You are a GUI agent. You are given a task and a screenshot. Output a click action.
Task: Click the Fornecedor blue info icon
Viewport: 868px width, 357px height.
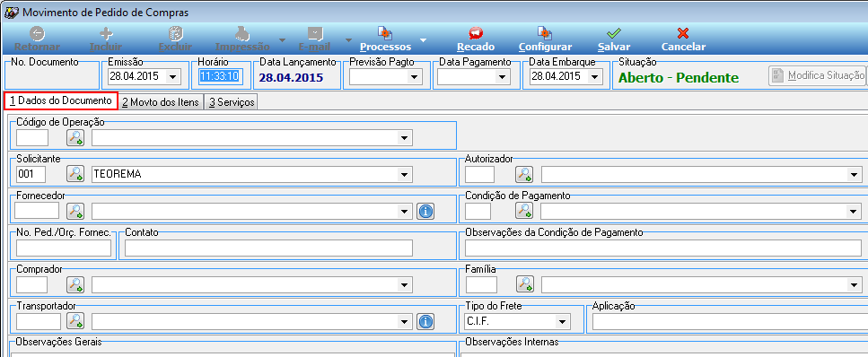tap(425, 211)
